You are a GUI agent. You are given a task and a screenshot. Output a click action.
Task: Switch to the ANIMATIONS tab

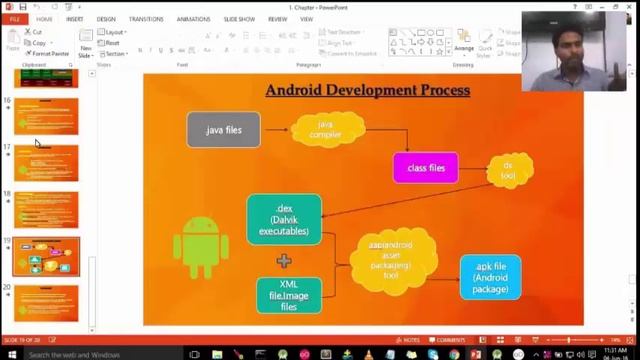pos(193,19)
